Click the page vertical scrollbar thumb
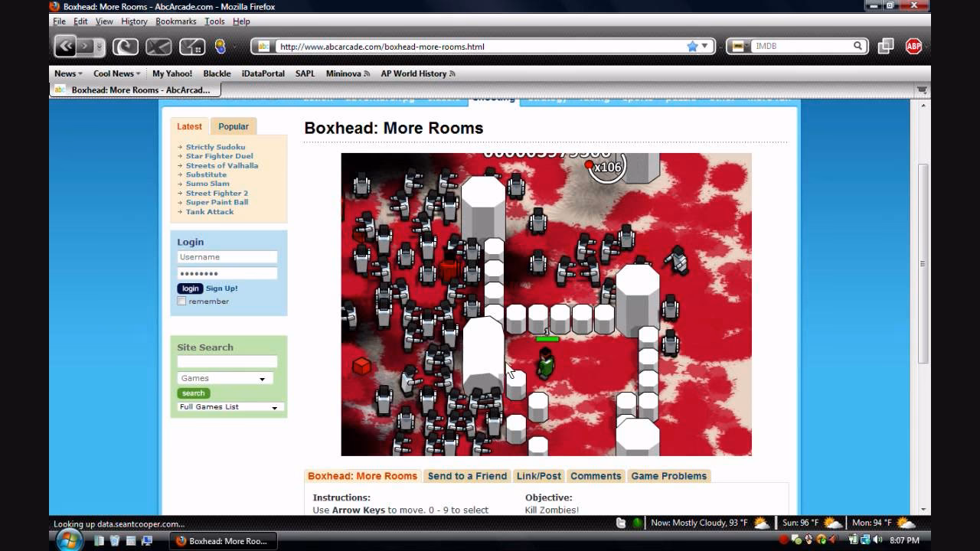The width and height of the screenshot is (980, 551). [923, 262]
